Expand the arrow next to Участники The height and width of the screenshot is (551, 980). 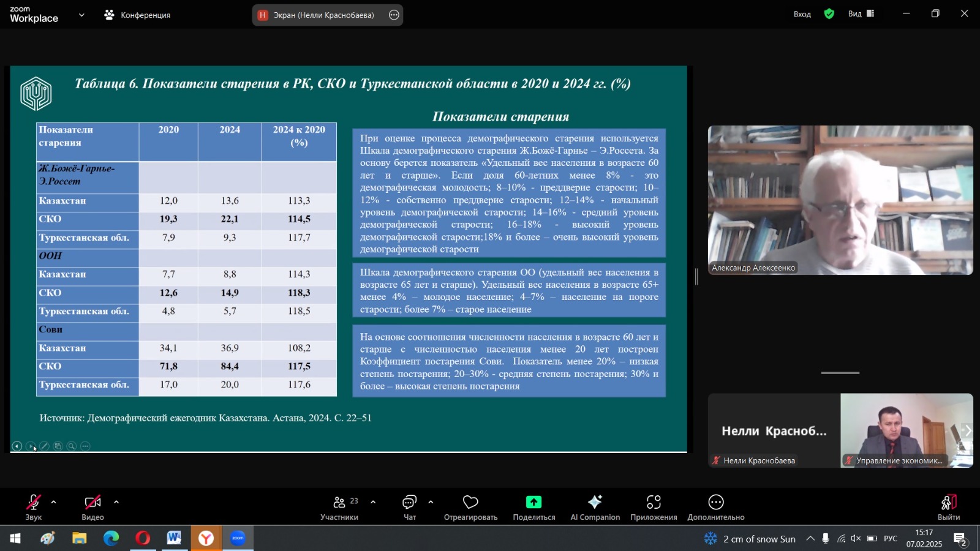[373, 502]
